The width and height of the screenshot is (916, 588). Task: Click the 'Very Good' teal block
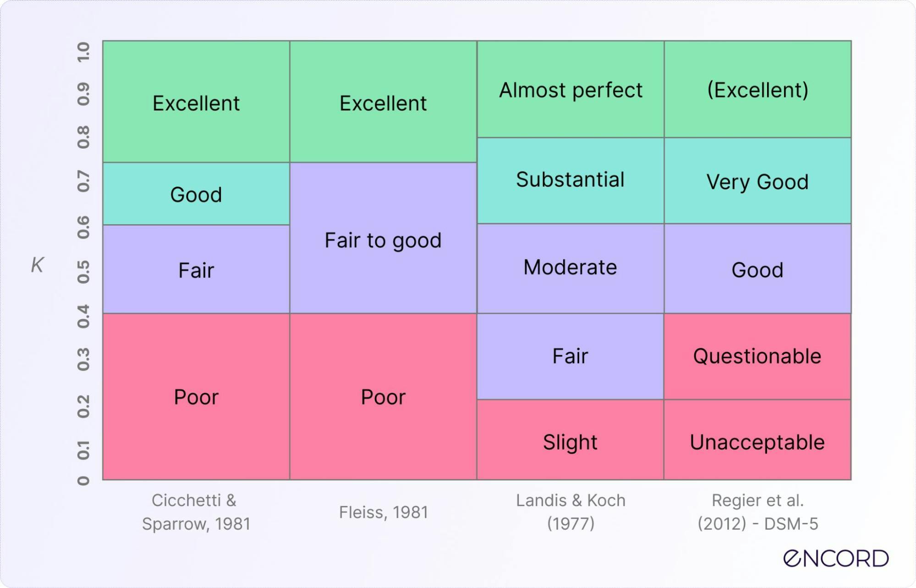pos(757,181)
